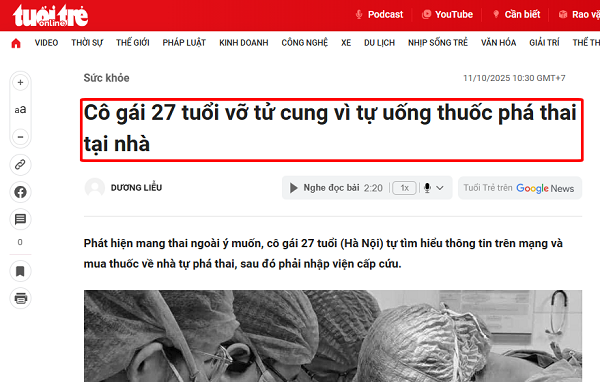Screen dimensions: 600x382
Task: Click the author avatar placeholder
Action: point(95,188)
